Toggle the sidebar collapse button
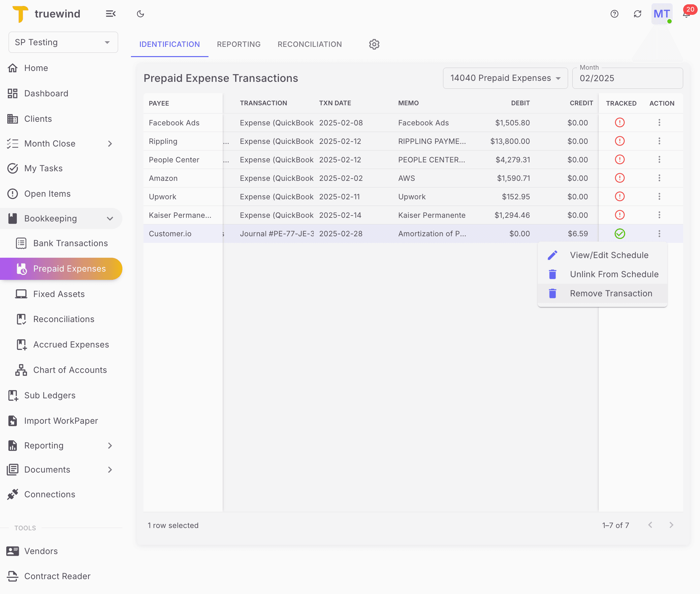This screenshot has width=700, height=594. 111,14
